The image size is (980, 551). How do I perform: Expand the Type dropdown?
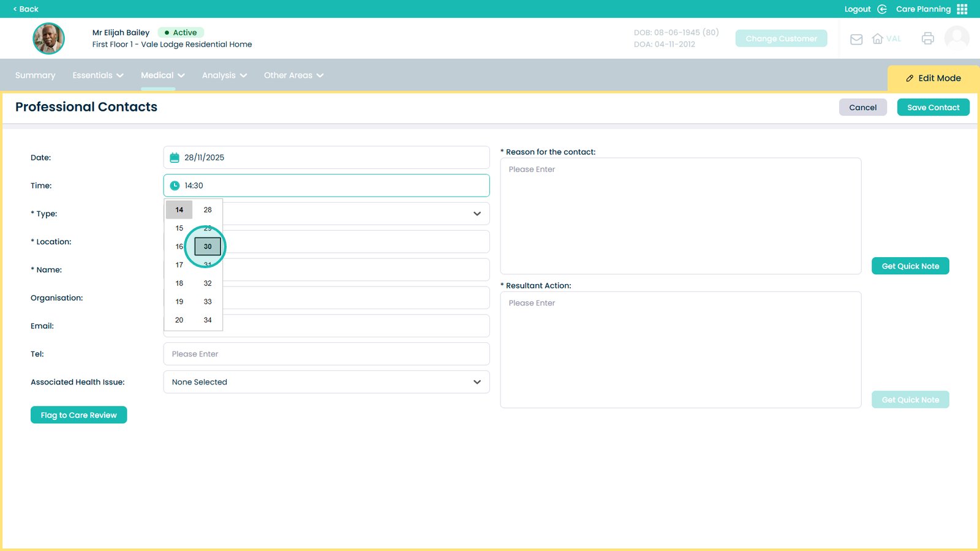pos(477,214)
